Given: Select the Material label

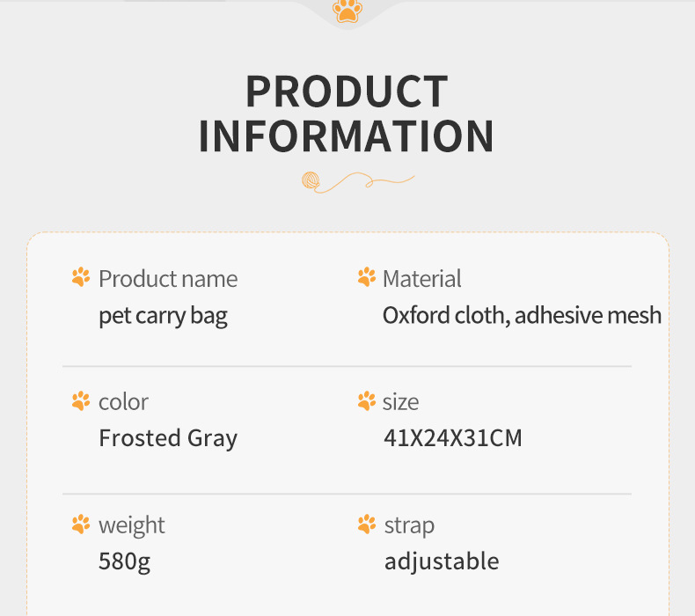Looking at the screenshot, I should 421,279.
